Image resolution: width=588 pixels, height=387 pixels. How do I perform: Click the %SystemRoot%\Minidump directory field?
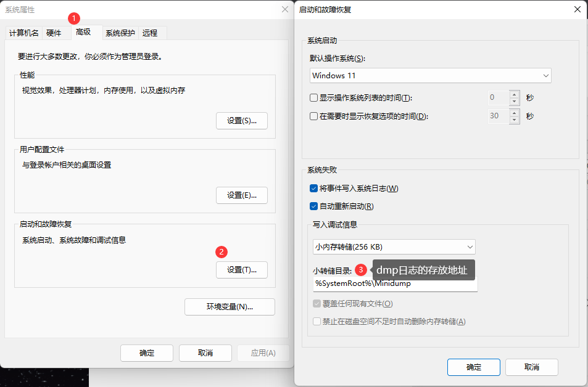395,284
